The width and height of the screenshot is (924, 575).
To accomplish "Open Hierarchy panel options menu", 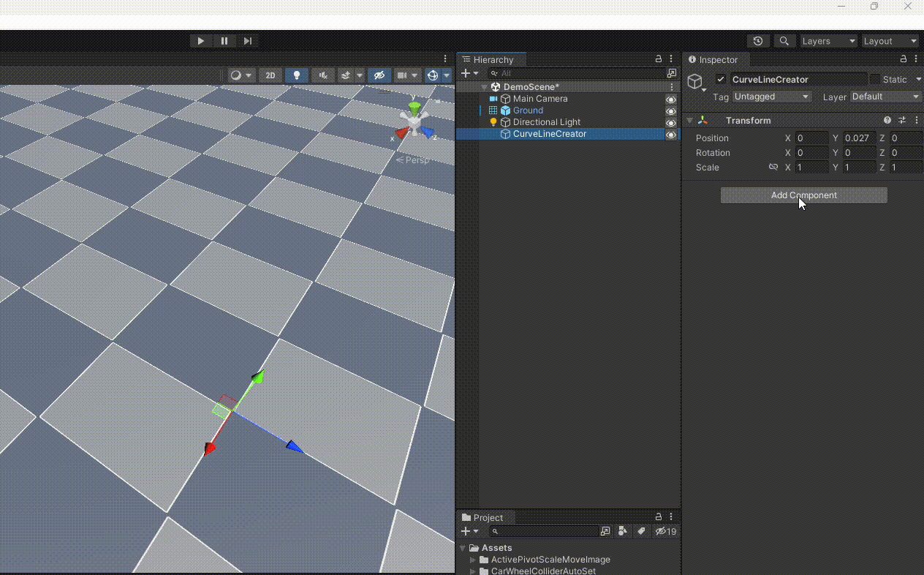I will click(x=672, y=59).
